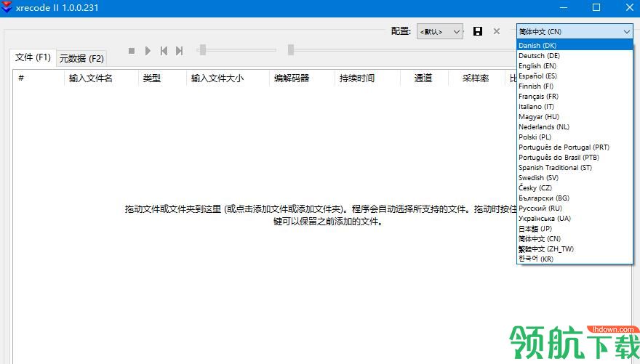Select Nederlands (NL) language

[575, 126]
